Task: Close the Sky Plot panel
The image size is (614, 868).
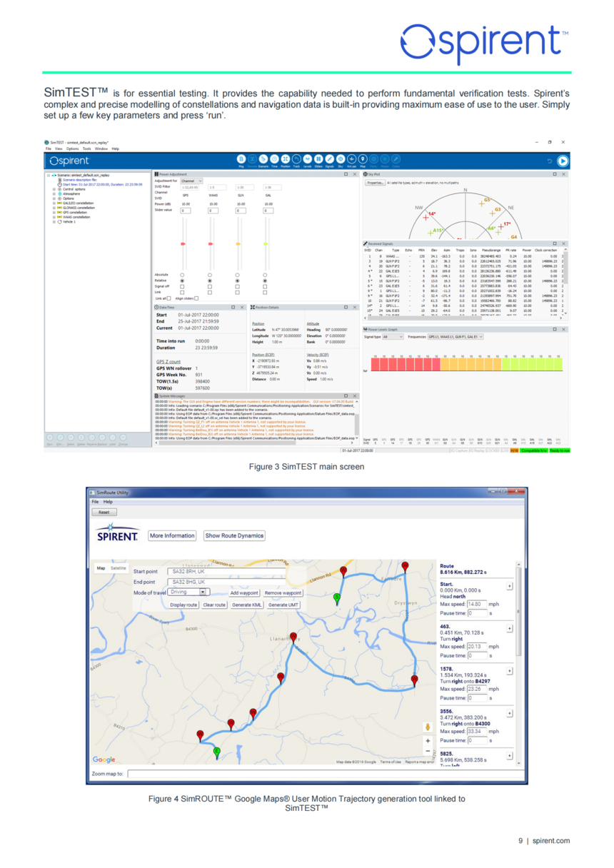Action: [562, 174]
